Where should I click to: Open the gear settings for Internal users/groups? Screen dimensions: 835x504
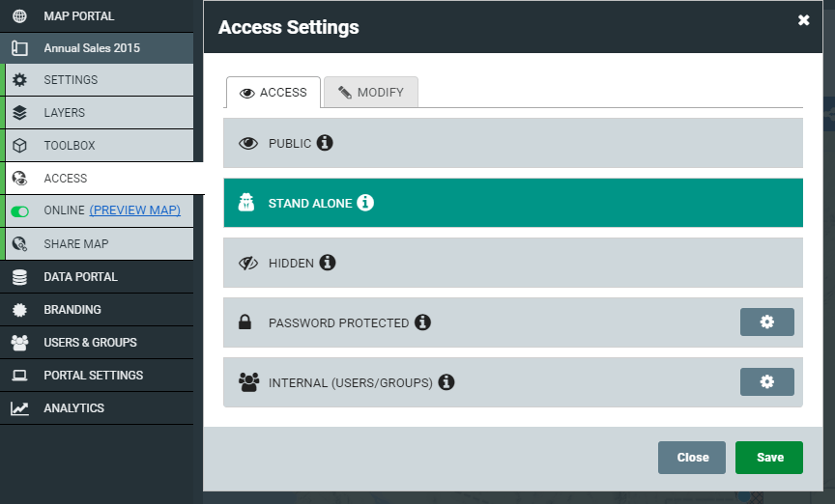click(766, 381)
